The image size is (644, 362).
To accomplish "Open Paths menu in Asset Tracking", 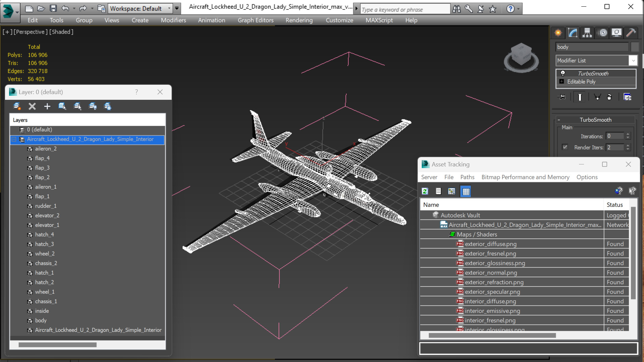I will pos(467,177).
